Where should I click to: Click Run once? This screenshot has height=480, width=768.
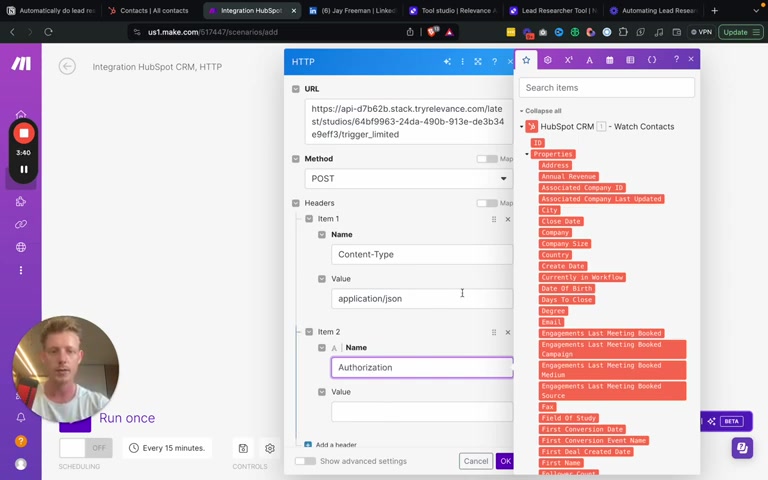(x=127, y=418)
